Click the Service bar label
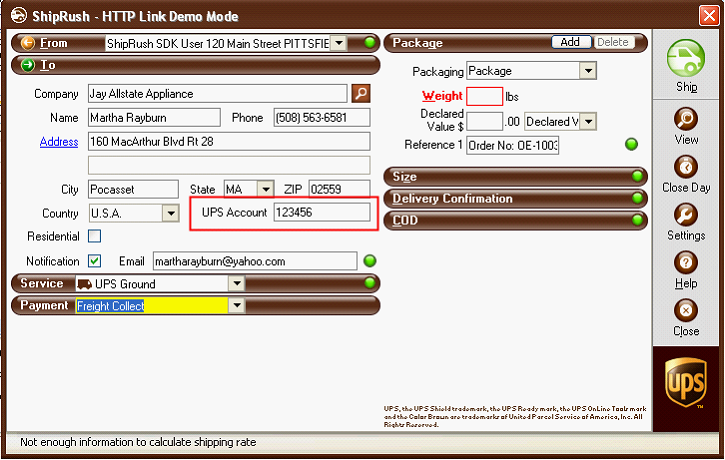Viewport: 725px width, 460px height. [x=42, y=283]
